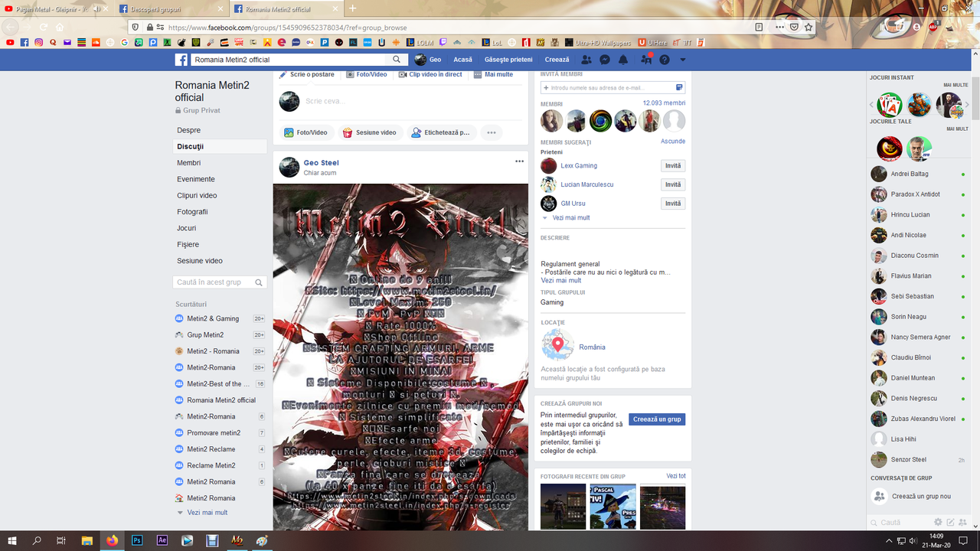Click the Foto/Video button under composer
This screenshot has height=551, width=980.
pyautogui.click(x=305, y=132)
